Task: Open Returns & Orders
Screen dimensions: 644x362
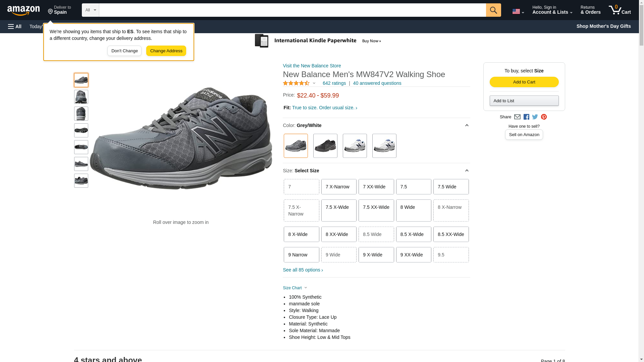Action: 590,10
